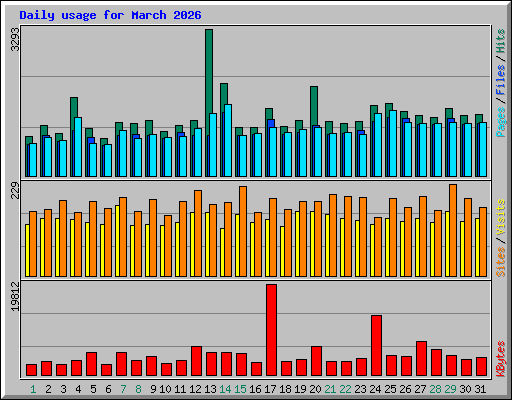Click the orange Visits bar for day 15
This screenshot has height=400, width=512.
pos(243,231)
